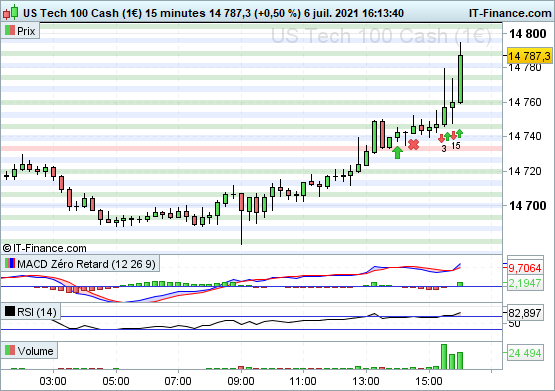Click the volume value 24 494
This screenshot has width=555, height=391.
pyautogui.click(x=525, y=353)
